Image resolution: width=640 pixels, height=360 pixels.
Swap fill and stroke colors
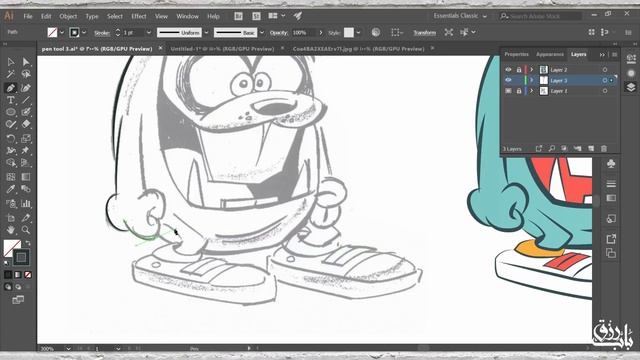coord(28,243)
